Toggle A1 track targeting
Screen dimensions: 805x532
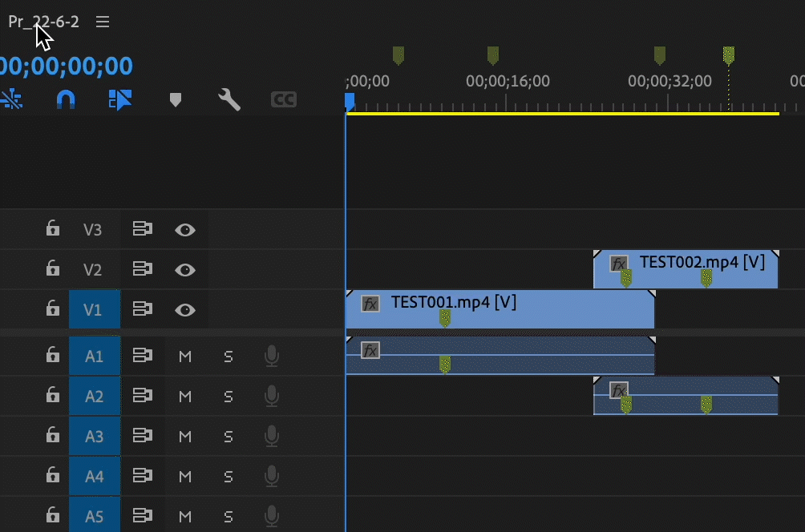pos(95,356)
